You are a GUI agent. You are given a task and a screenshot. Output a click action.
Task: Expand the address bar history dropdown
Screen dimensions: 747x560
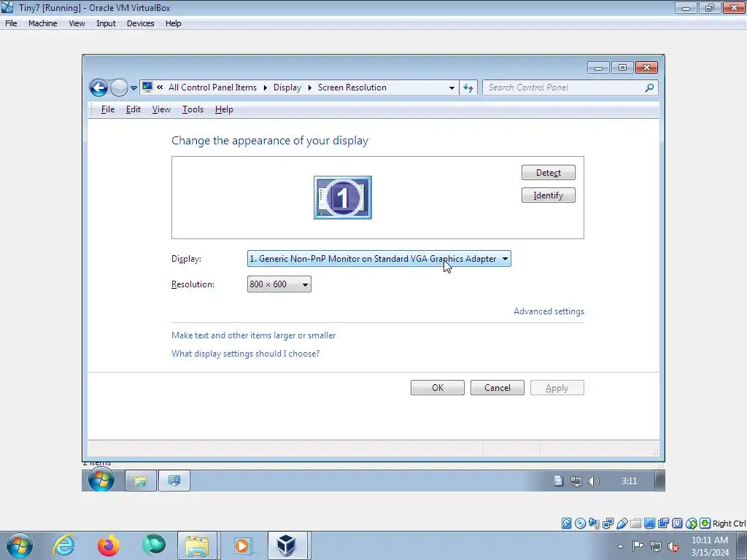pos(452,87)
